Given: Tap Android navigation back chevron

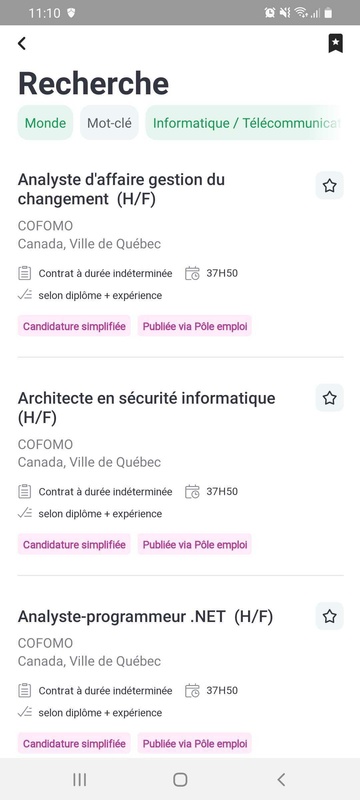Looking at the screenshot, I should [x=280, y=779].
